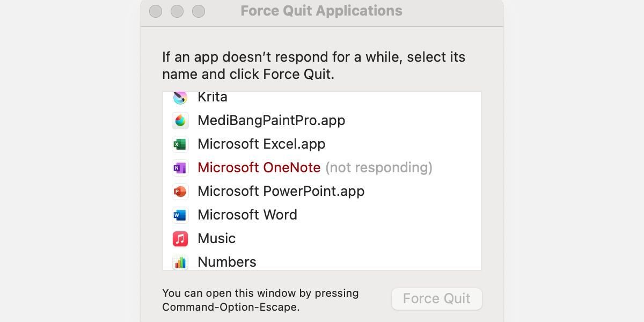Select Numbers in the app list
Image resolution: width=644 pixels, height=322 pixels.
pos(226,262)
